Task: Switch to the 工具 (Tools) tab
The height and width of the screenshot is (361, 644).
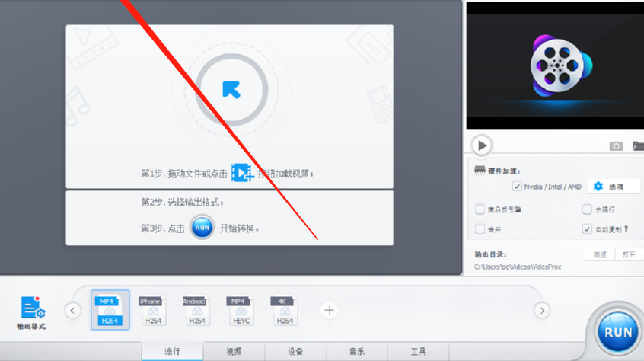Action: (x=419, y=352)
